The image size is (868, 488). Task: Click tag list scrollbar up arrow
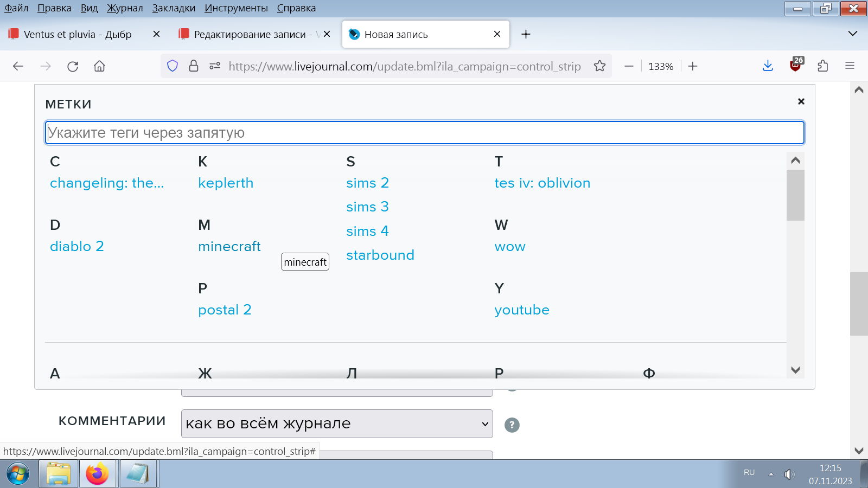795,160
